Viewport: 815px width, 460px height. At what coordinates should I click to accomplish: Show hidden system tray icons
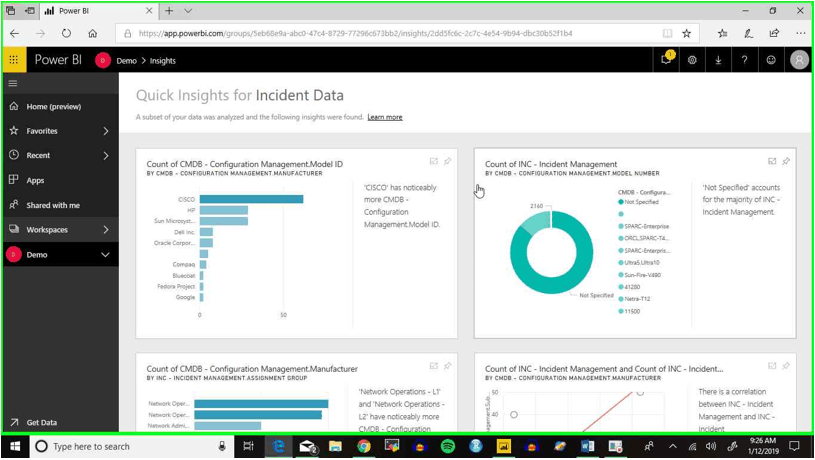pyautogui.click(x=673, y=446)
